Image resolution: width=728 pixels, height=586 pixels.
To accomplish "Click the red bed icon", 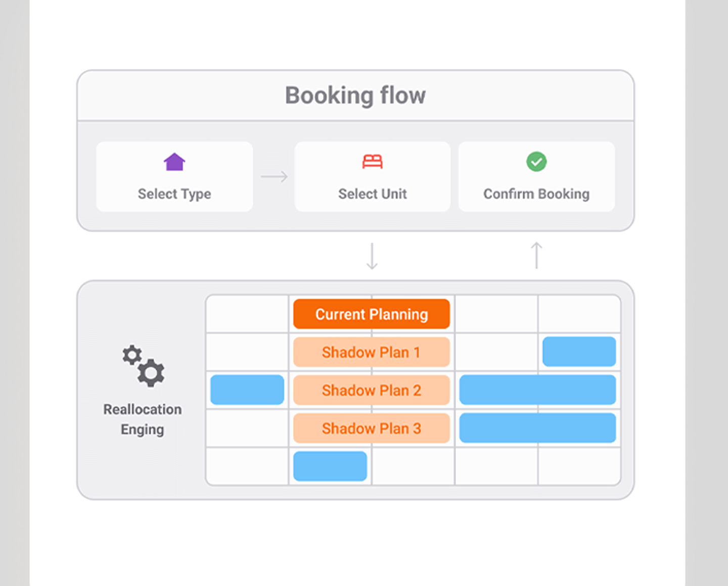I will click(x=373, y=162).
